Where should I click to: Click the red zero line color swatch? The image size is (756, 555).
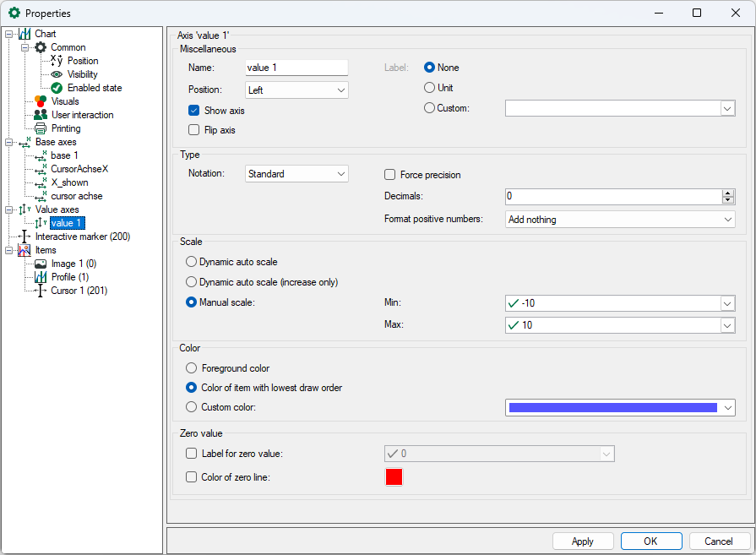394,477
